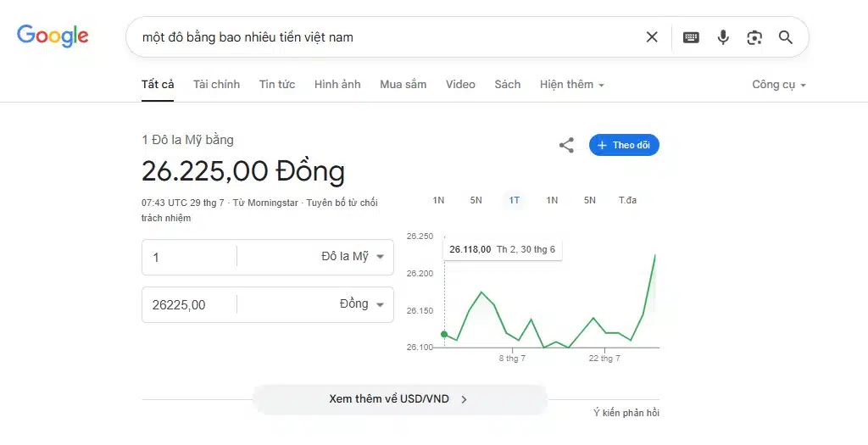Switch chart to the 1T range
This screenshot has height=445, width=868.
(514, 200)
